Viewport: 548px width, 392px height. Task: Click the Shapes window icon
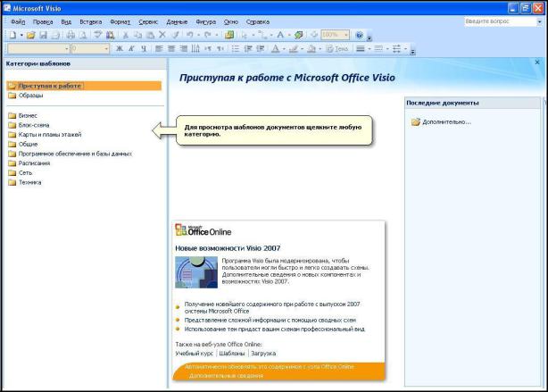[x=229, y=35]
